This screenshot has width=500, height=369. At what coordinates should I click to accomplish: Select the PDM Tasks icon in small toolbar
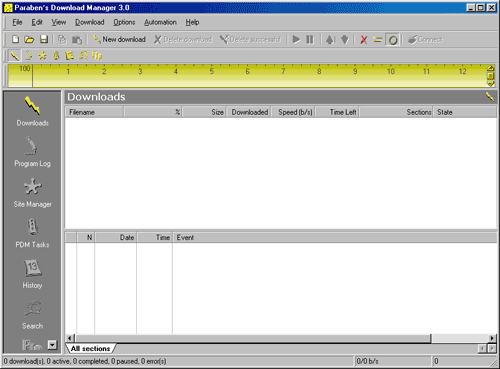pyautogui.click(x=56, y=55)
